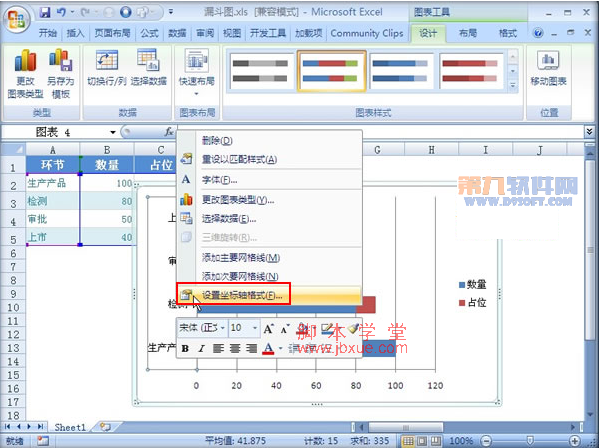
Task: Toggle bold in mini toolbar
Action: 185,348
